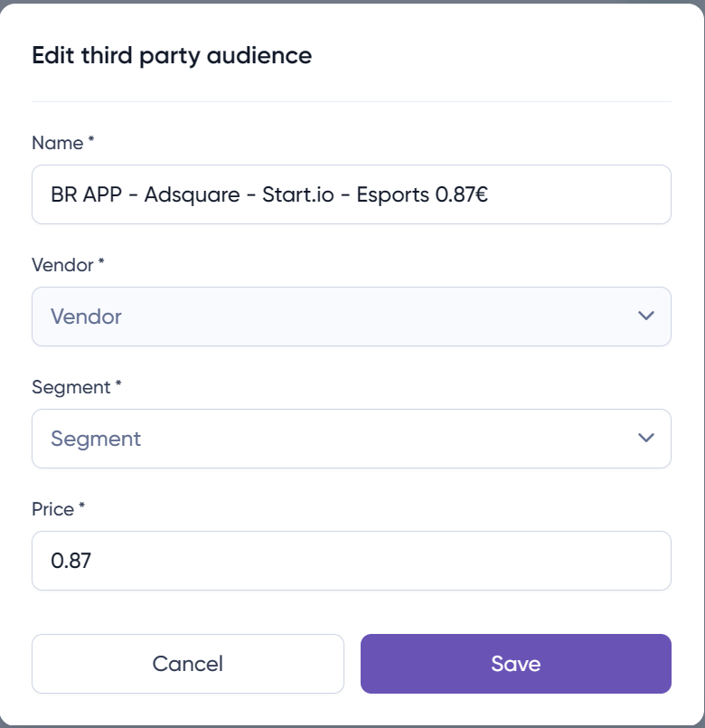Click the 0.87 value in Price field
The image size is (705, 728).
pyautogui.click(x=71, y=561)
